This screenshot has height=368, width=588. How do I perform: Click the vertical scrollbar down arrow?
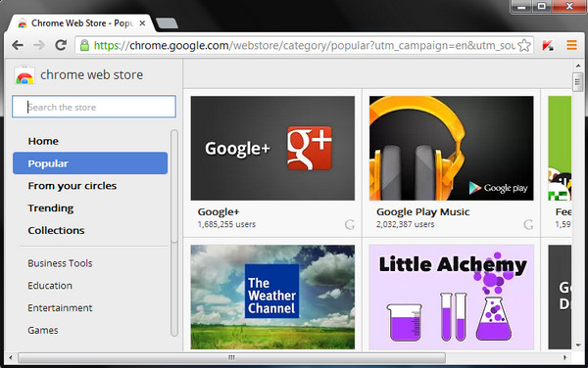click(578, 345)
